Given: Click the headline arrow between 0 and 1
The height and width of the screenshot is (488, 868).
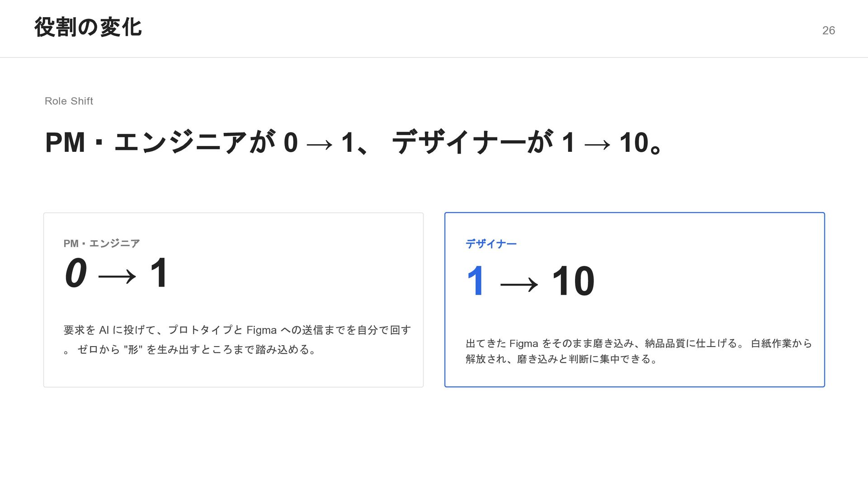Looking at the screenshot, I should 319,145.
